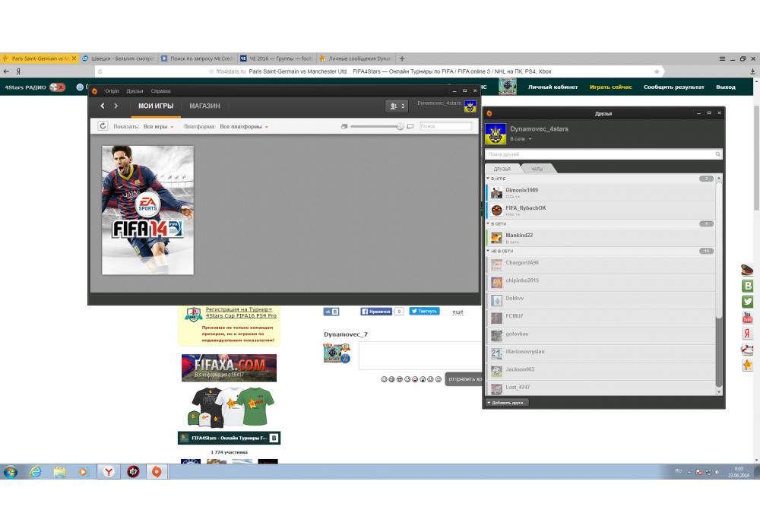Click the forward arrow in Origin

pyautogui.click(x=116, y=106)
